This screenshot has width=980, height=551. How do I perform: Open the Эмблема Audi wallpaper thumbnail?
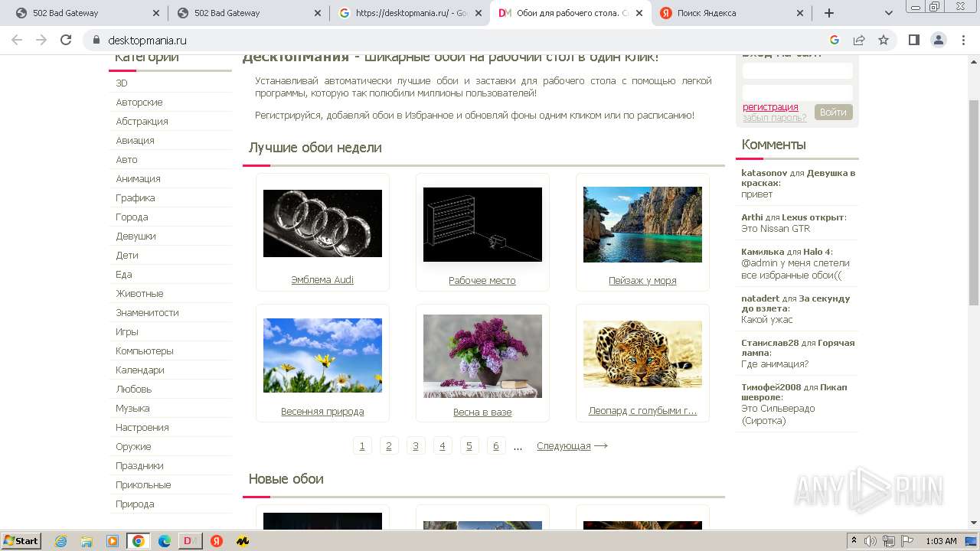click(322, 223)
